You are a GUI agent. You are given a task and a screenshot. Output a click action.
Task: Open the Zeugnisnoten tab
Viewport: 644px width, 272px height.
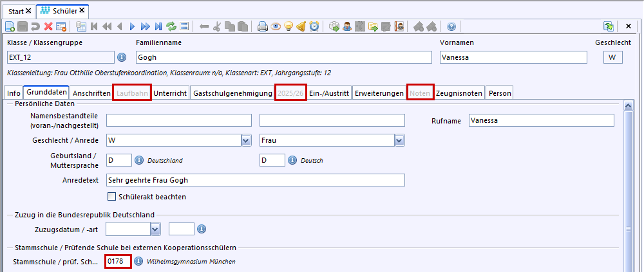pos(459,93)
